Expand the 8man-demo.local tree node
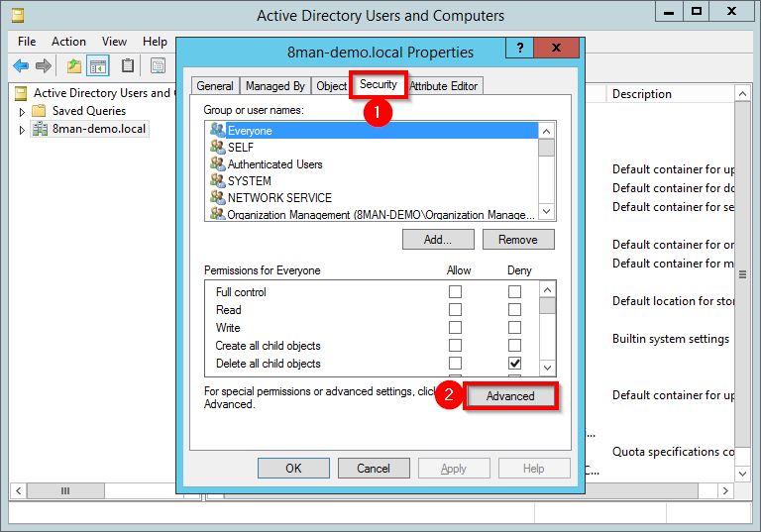Image resolution: width=761 pixels, height=532 pixels. pos(22,130)
